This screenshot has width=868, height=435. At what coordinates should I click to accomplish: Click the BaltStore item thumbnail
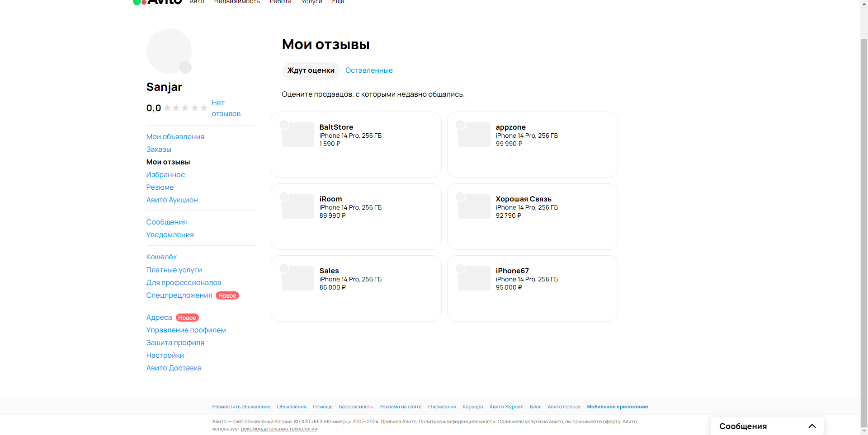[x=298, y=135]
